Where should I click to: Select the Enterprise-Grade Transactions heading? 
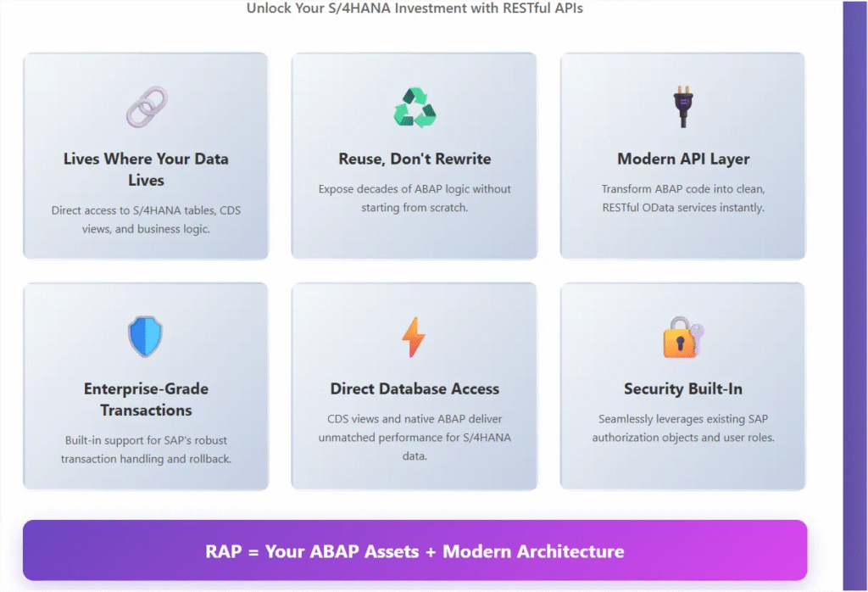point(146,399)
